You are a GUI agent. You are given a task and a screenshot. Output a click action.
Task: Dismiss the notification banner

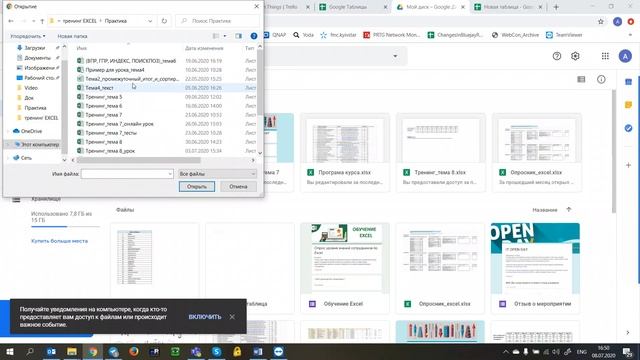click(x=232, y=317)
